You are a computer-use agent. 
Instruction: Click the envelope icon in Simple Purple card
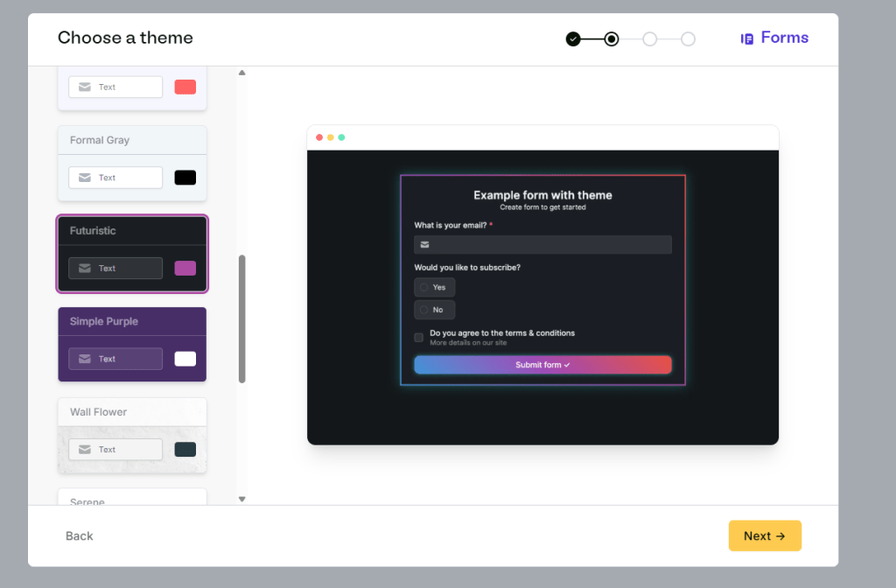[x=85, y=359]
